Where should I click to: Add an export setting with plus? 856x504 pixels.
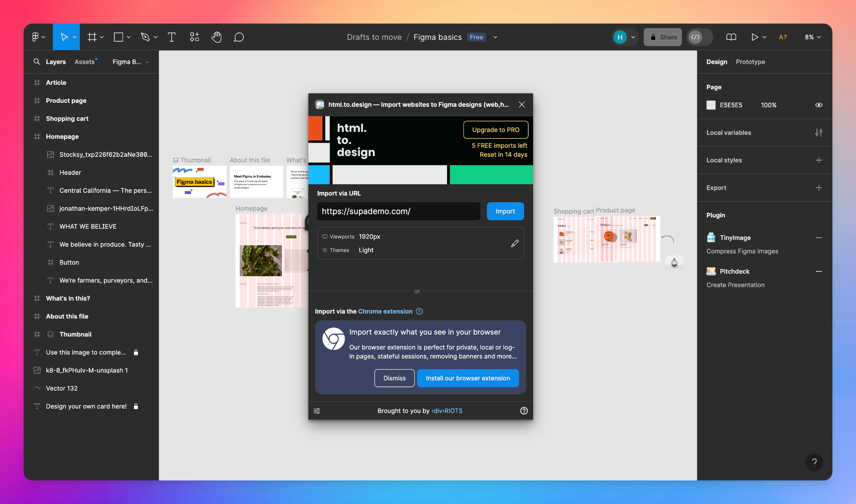(x=819, y=188)
